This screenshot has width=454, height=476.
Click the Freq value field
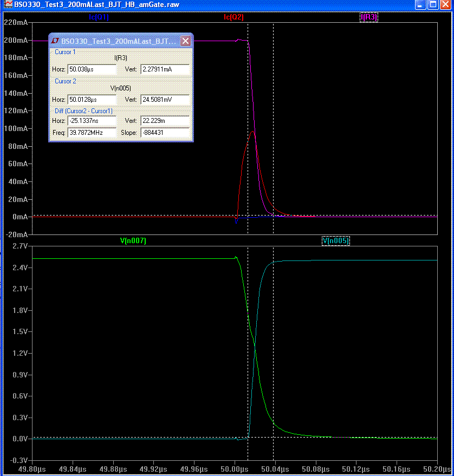tap(92, 133)
